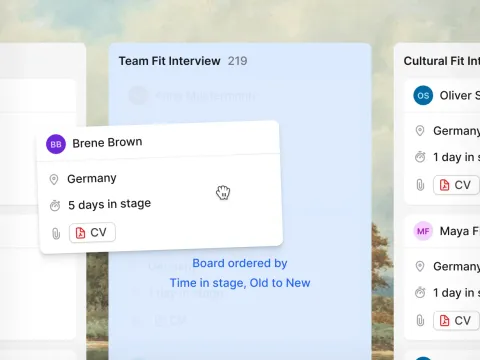
Task: Click the "5 days in stage" text
Action: 109,204
